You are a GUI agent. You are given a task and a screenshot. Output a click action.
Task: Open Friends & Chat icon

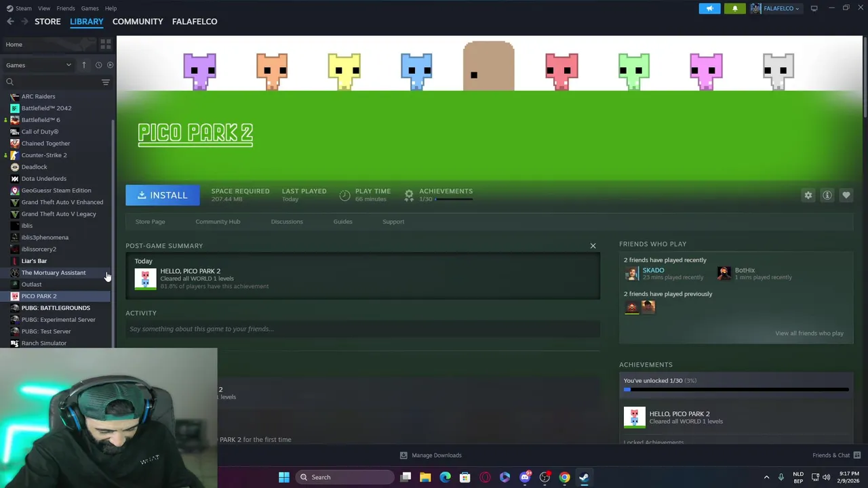857,455
